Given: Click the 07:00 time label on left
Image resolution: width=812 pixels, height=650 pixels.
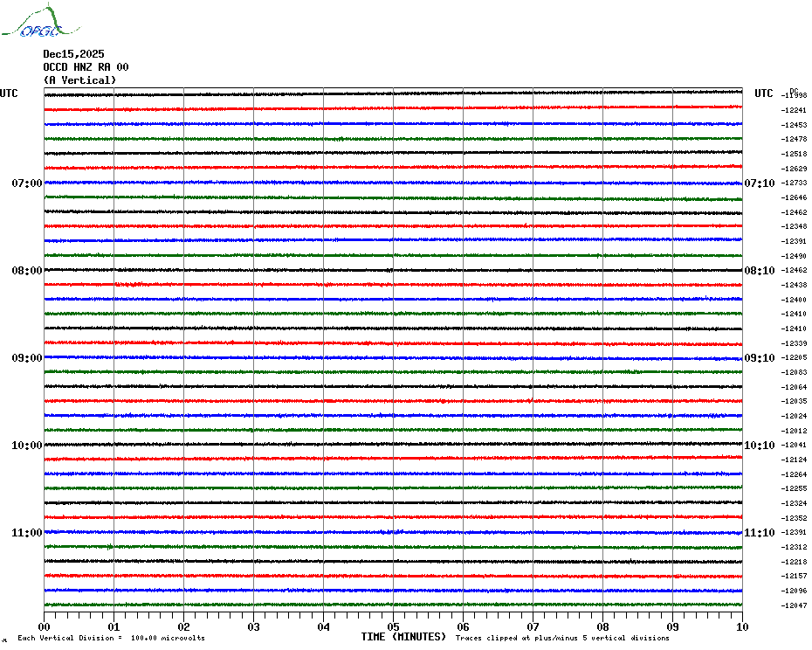Looking at the screenshot, I should pos(26,183).
